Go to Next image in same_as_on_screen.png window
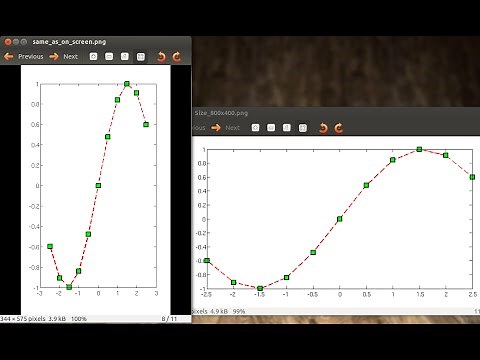 pos(63,57)
